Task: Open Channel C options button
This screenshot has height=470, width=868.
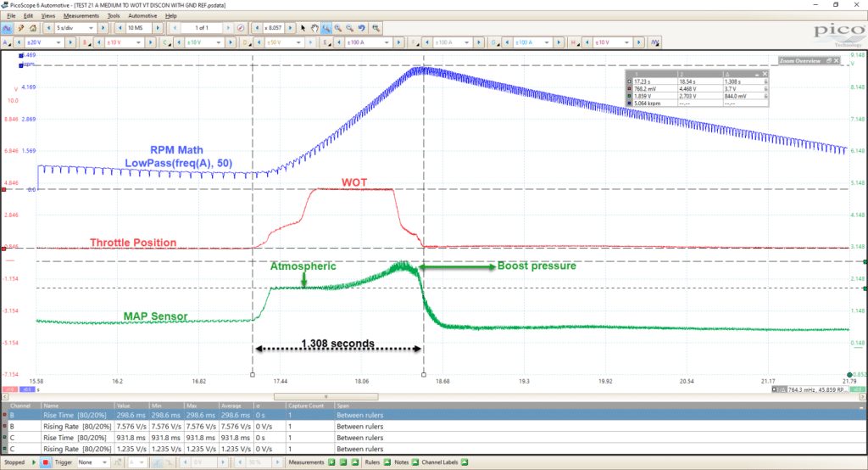Action: pos(167,42)
